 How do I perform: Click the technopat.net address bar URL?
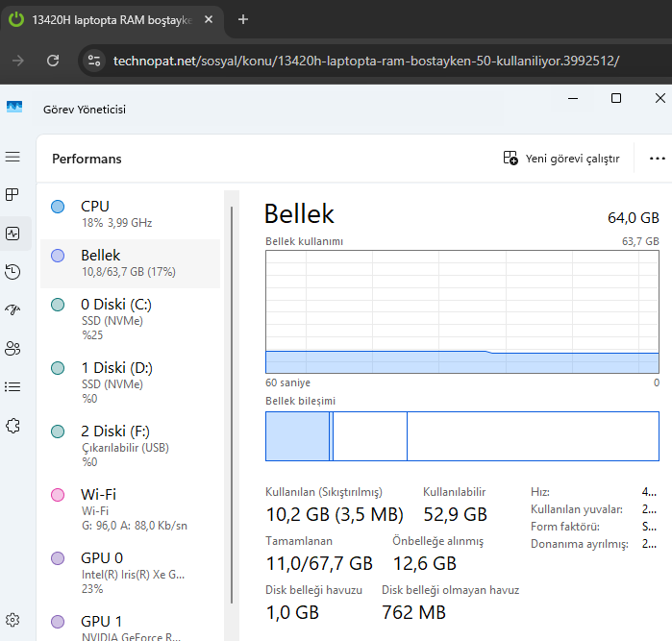(x=365, y=61)
